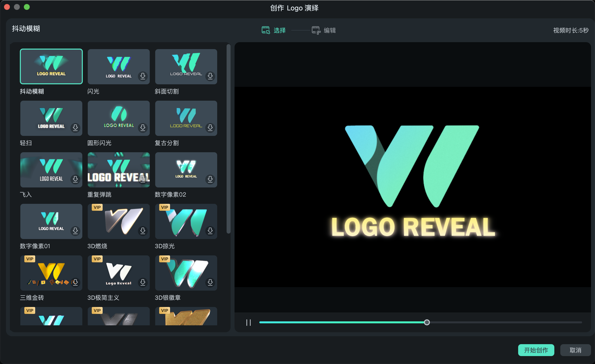This screenshot has width=595, height=364.
Task: Click the preview progress slider handle
Action: 427,322
